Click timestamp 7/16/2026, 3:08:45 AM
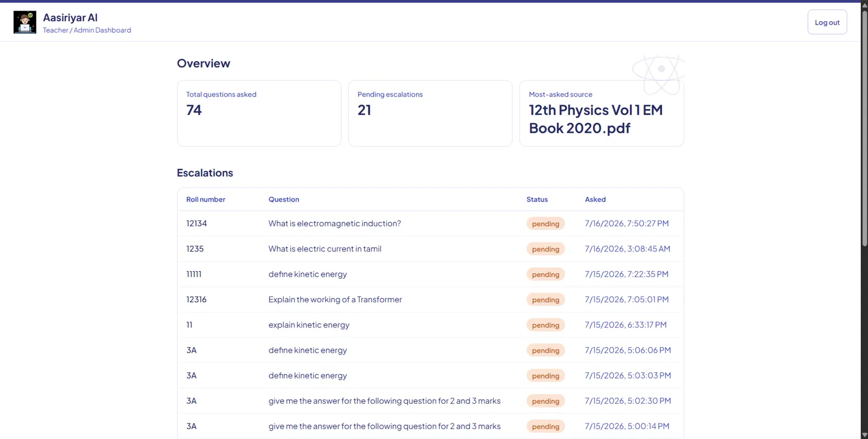This screenshot has height=439, width=868. coord(628,249)
